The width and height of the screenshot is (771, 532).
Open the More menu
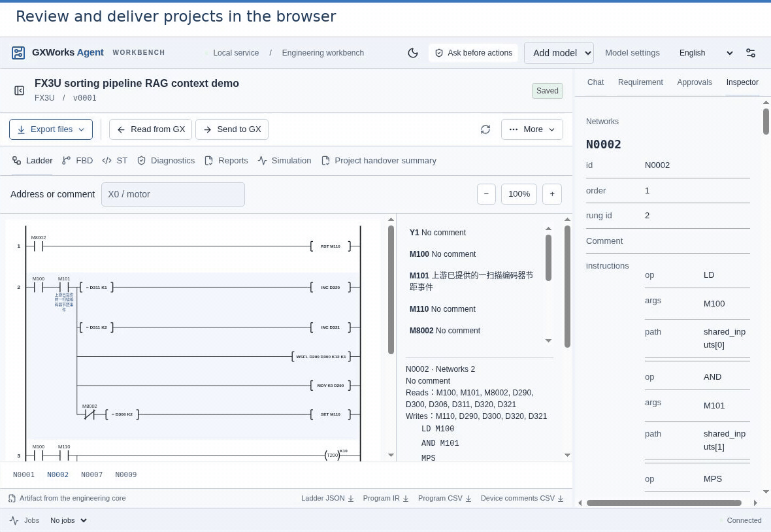(x=532, y=129)
